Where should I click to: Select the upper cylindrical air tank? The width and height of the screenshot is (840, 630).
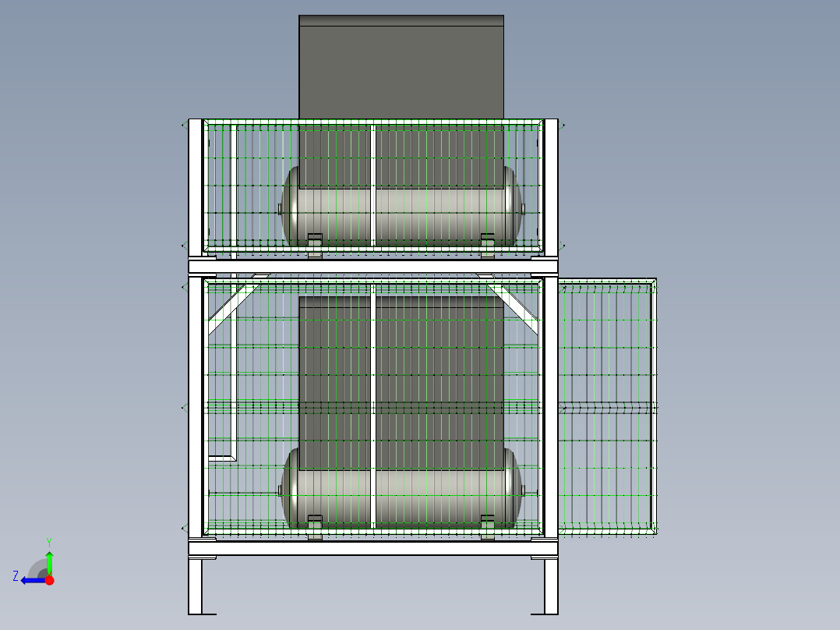[x=402, y=207]
